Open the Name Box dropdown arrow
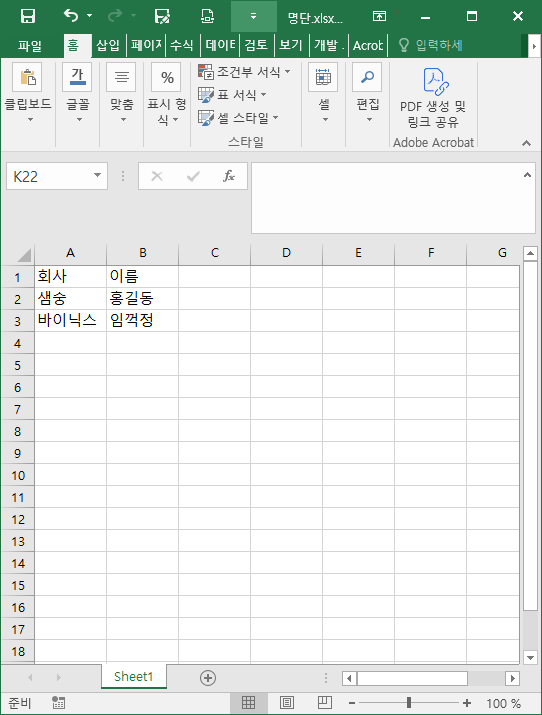Viewport: 542px width, 715px height. (97, 176)
